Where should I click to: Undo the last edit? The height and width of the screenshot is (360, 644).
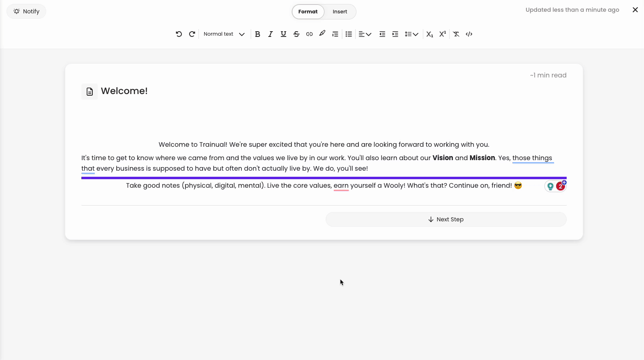[179, 34]
